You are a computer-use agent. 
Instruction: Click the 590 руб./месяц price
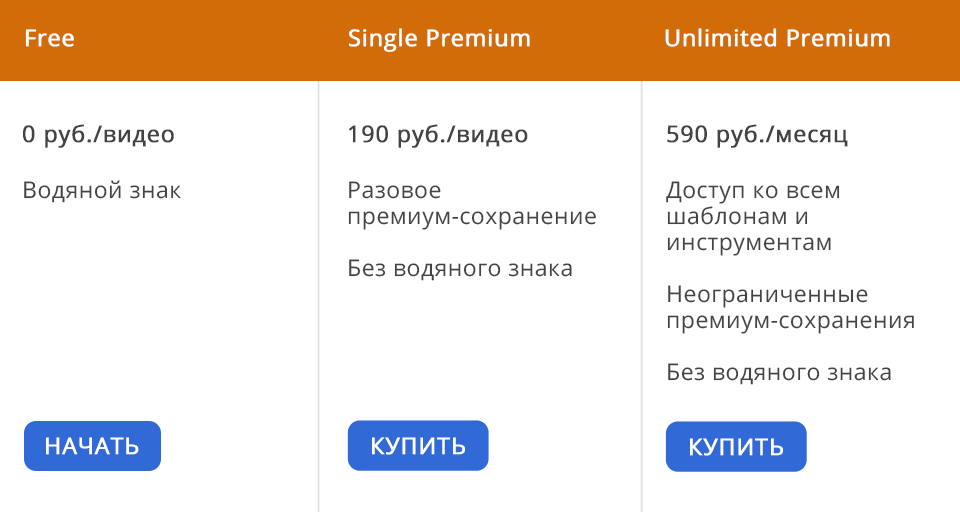[756, 134]
